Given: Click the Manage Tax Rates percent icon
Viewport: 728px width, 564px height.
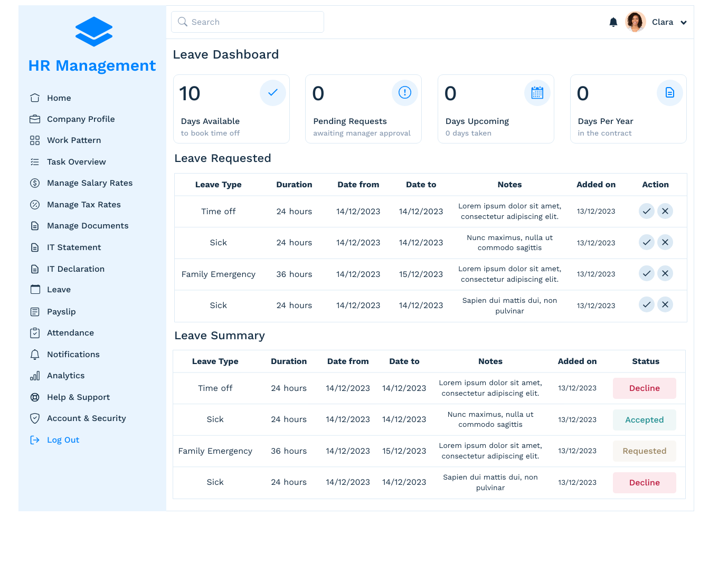Looking at the screenshot, I should (35, 205).
